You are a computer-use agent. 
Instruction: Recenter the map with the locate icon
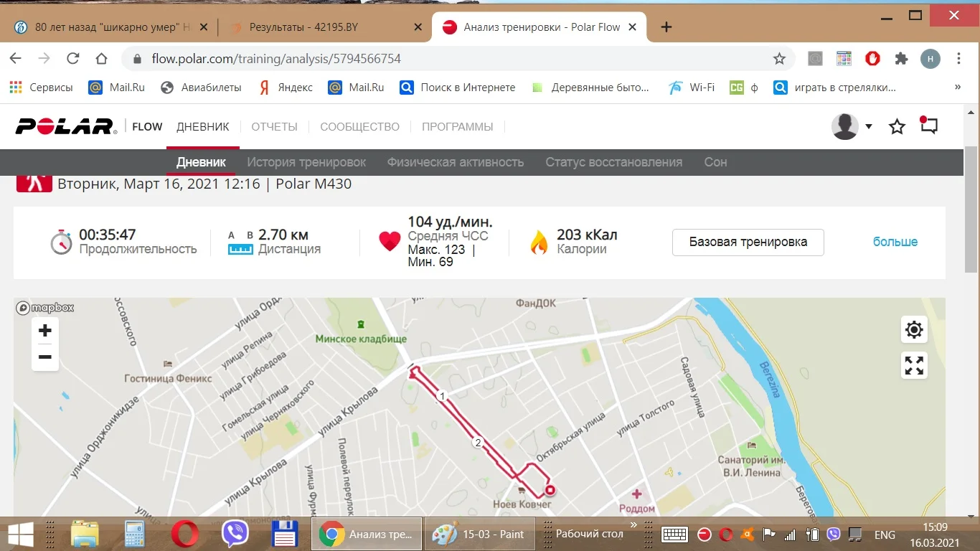[914, 329]
